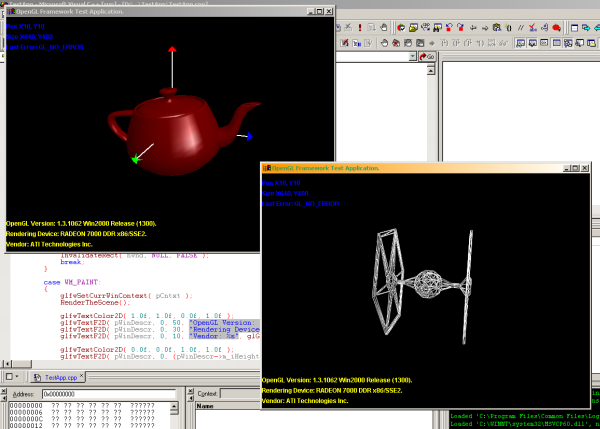600x429 pixels.
Task: Switch to the TestApp.cpp file tab
Action: click(61, 377)
